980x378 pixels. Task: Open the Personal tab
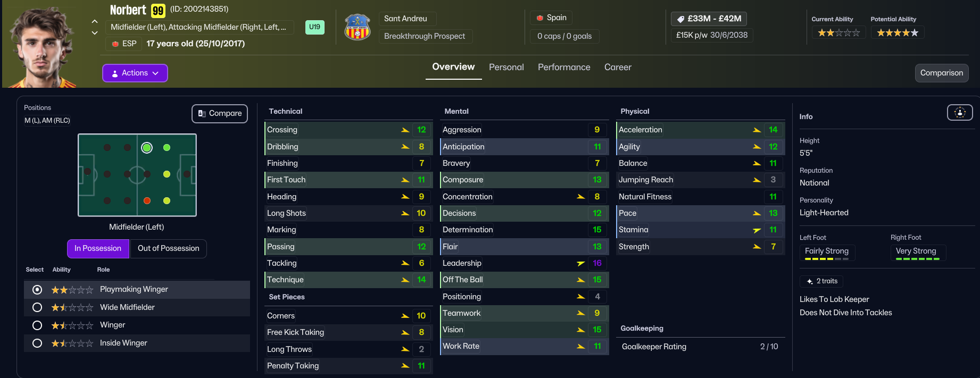click(x=506, y=68)
